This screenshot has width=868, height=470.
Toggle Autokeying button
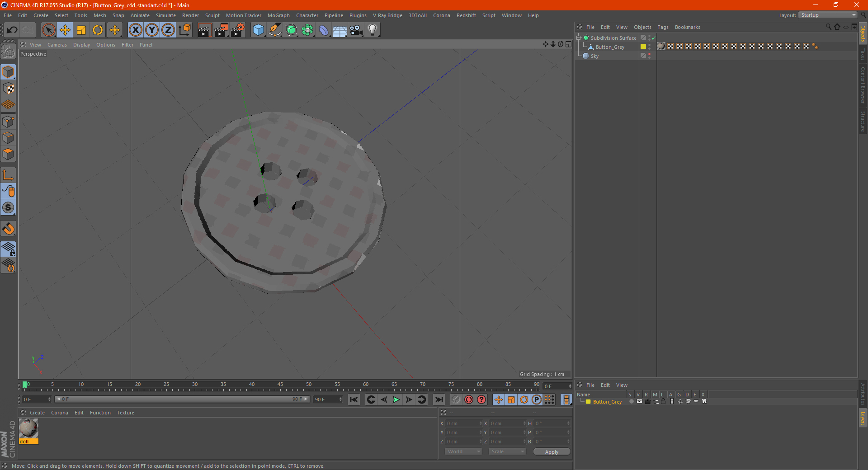(x=469, y=399)
